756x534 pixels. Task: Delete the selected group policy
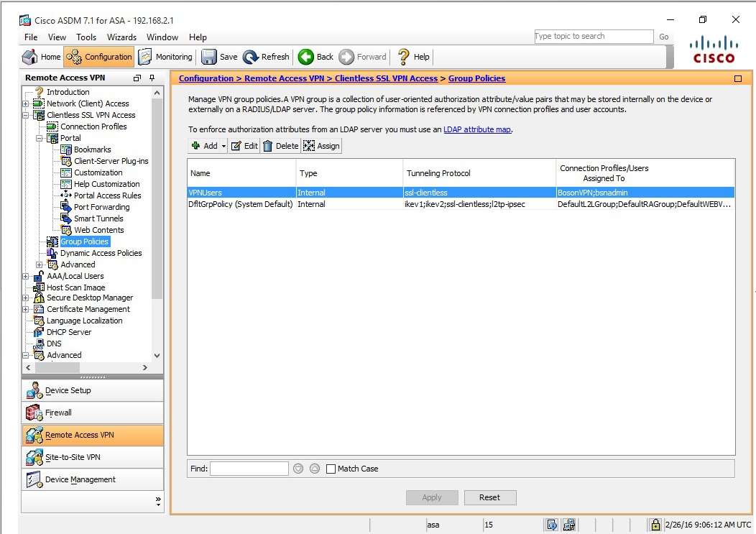click(280, 146)
